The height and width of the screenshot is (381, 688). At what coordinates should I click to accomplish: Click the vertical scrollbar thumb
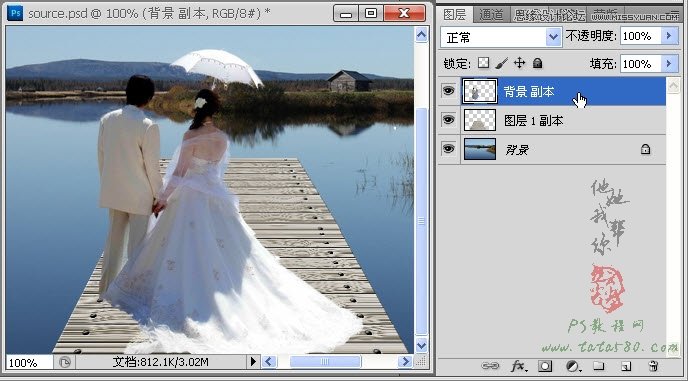click(x=421, y=222)
